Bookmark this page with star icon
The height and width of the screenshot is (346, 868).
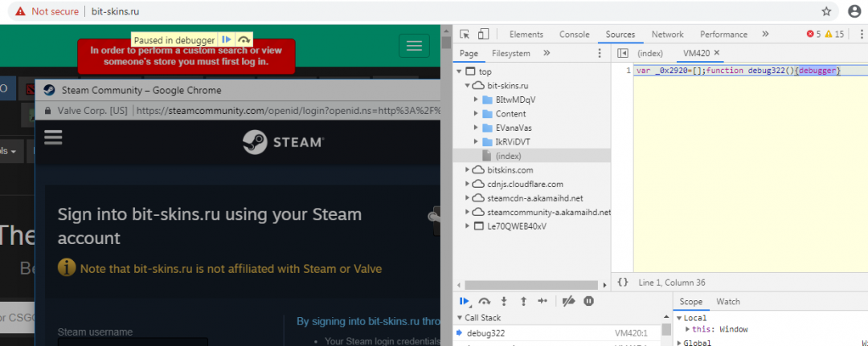pyautogui.click(x=826, y=11)
